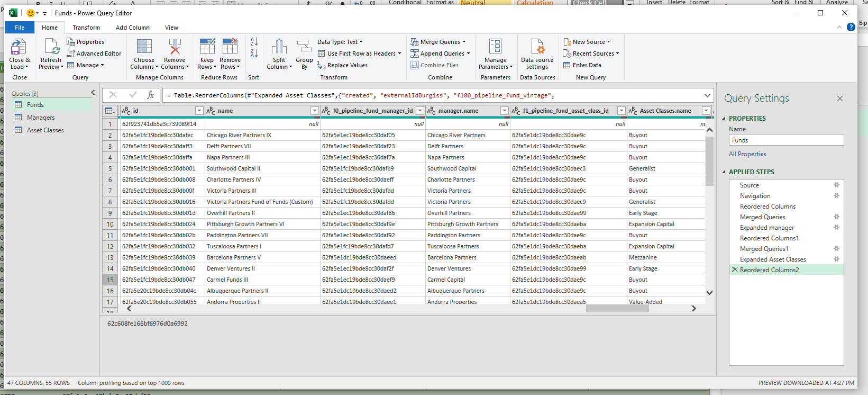Delete the Reordered Columns2 step
Screen dimensions: 868x395
tap(734, 270)
